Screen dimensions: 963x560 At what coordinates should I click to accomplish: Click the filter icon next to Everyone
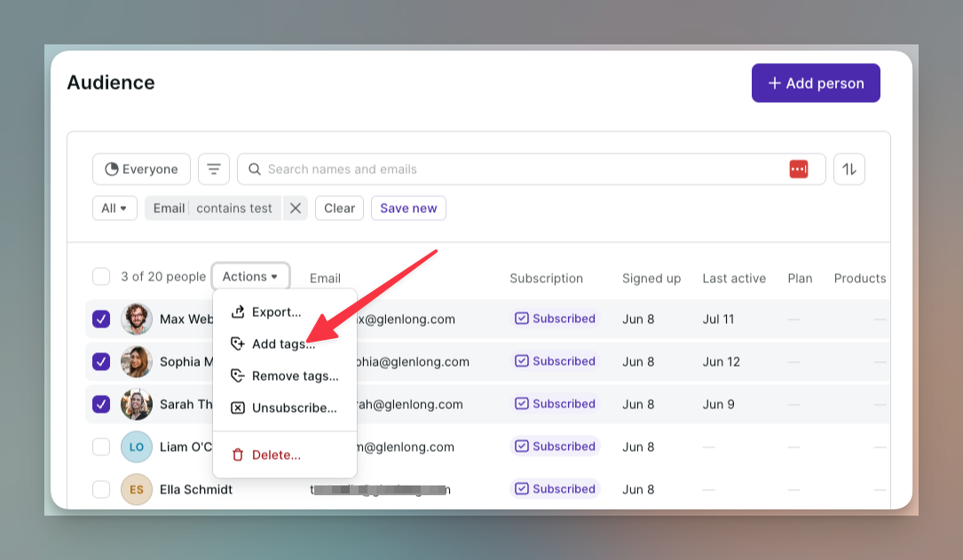[213, 169]
